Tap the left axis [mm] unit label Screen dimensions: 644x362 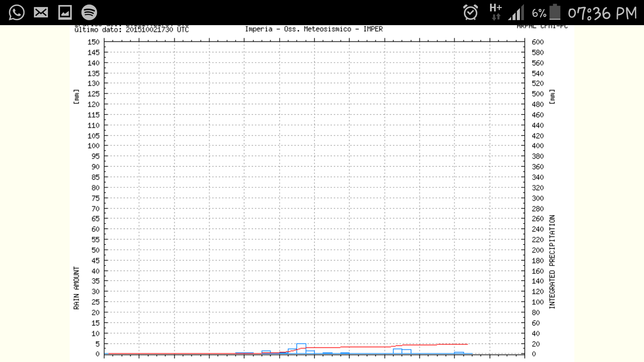[76, 97]
